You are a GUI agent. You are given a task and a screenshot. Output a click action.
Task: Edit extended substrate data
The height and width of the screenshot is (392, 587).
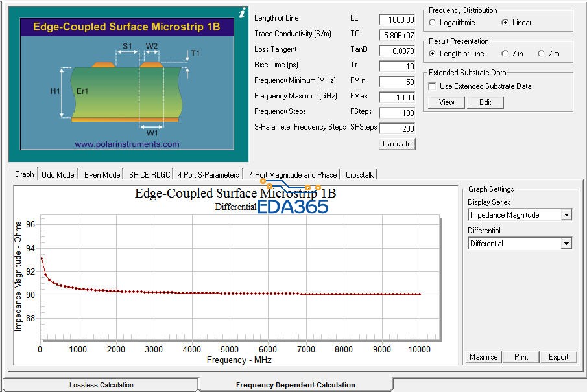485,102
